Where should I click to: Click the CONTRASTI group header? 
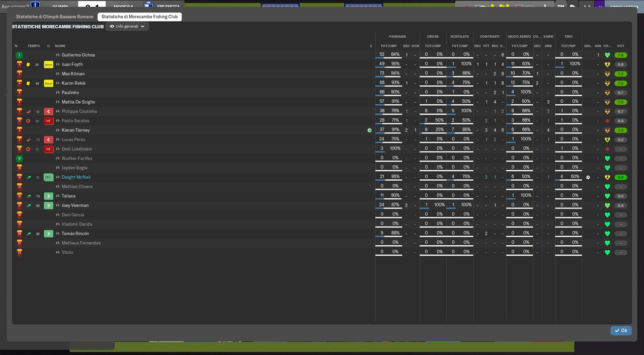coord(490,36)
